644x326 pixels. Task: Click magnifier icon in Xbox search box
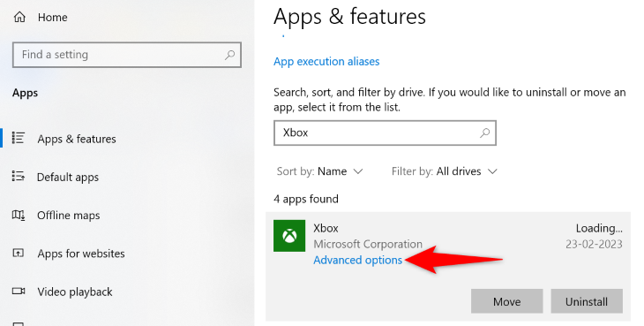[485, 133]
